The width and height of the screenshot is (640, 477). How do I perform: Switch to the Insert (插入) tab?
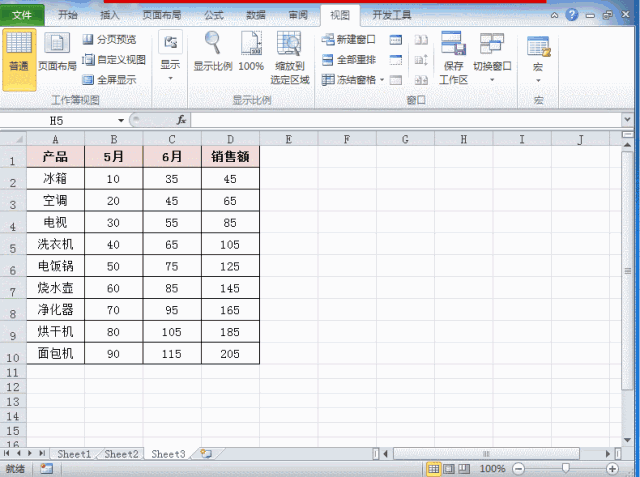[110, 15]
